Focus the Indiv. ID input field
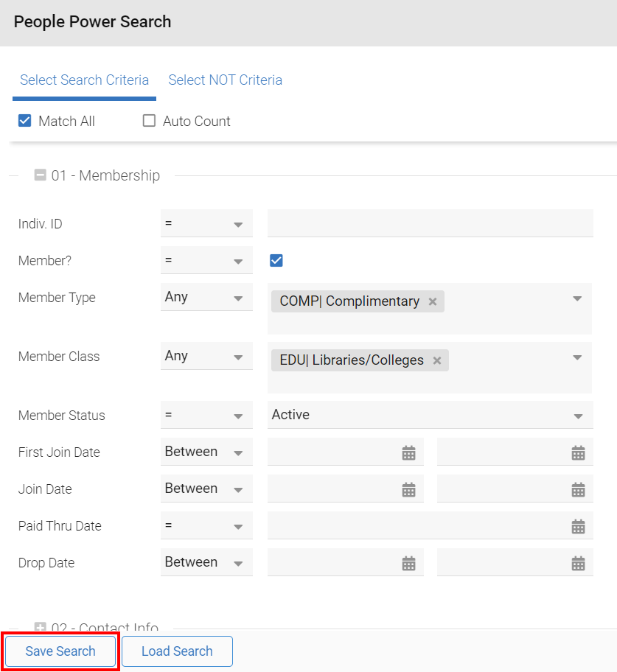Viewport: 617px width, 672px height. (430, 223)
